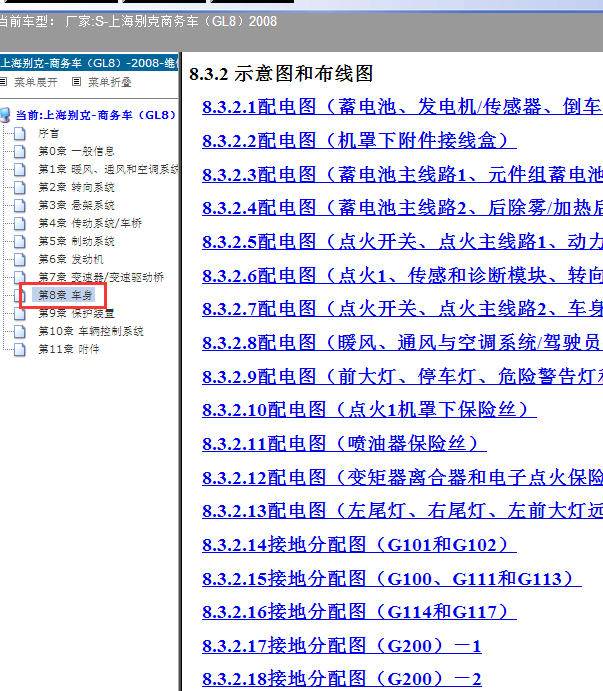Image resolution: width=603 pixels, height=691 pixels.
Task: Click the 当前车型 vehicle model header text
Action: (138, 22)
